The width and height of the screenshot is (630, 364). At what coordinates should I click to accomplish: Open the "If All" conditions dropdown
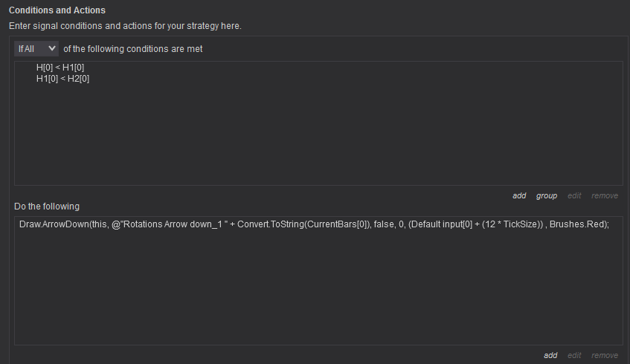coord(36,48)
